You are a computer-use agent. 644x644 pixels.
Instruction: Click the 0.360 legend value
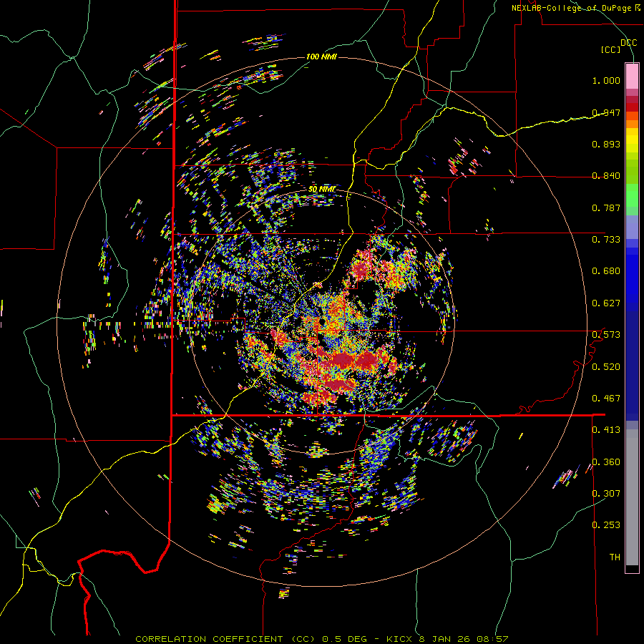click(606, 462)
